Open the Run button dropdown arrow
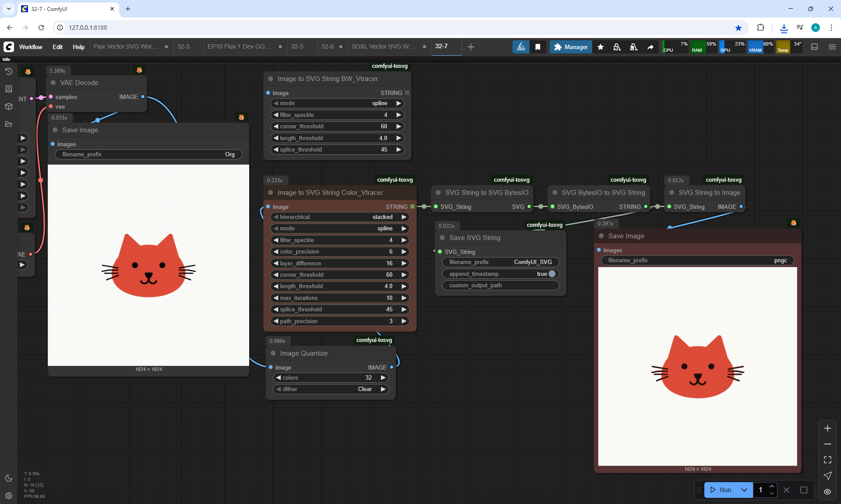 point(744,490)
